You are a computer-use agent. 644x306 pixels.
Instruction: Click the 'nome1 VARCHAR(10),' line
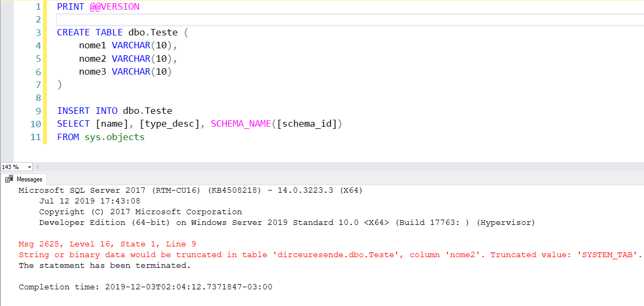click(x=128, y=46)
